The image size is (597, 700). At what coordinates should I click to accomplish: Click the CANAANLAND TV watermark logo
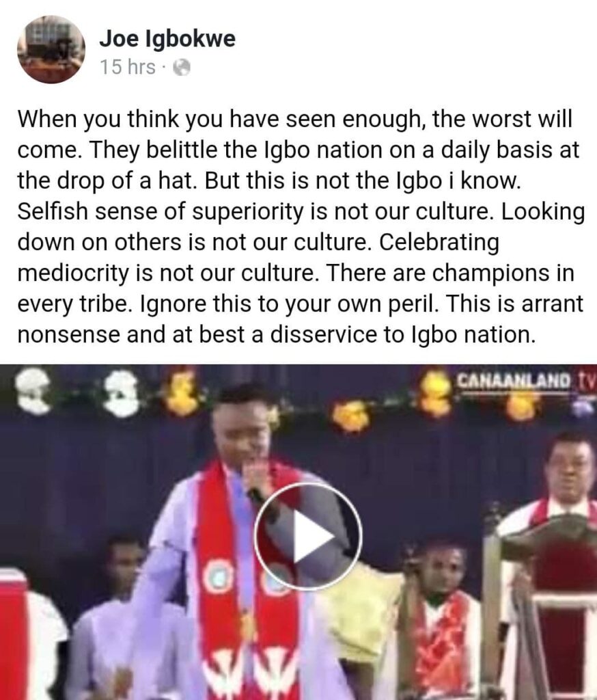[x=527, y=381]
